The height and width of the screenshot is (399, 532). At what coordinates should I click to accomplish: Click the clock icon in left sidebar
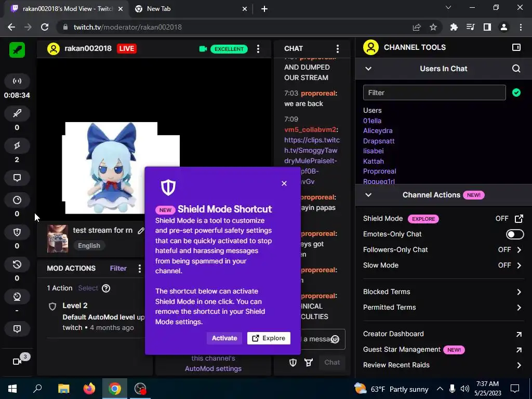[x=17, y=200]
